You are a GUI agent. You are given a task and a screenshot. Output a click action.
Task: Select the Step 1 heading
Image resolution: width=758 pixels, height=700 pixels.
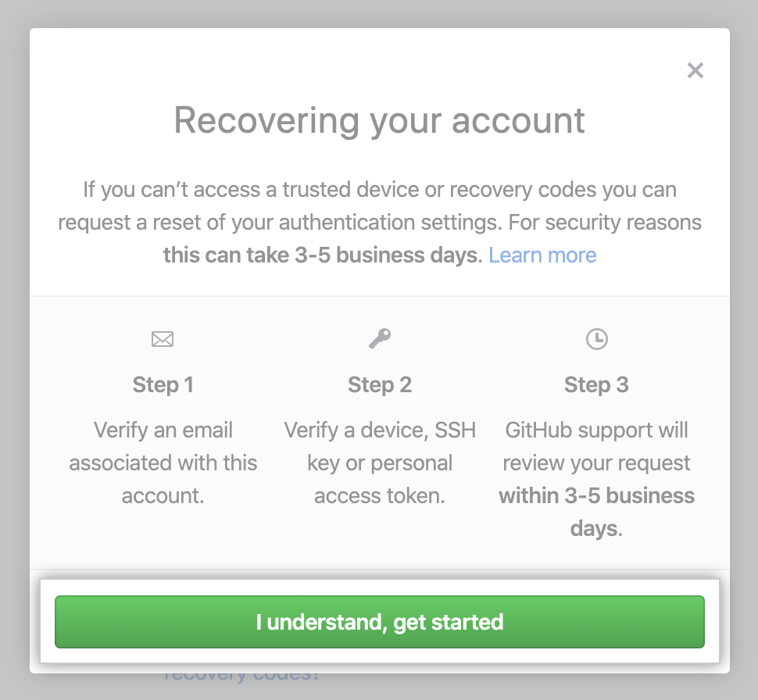coord(163,384)
